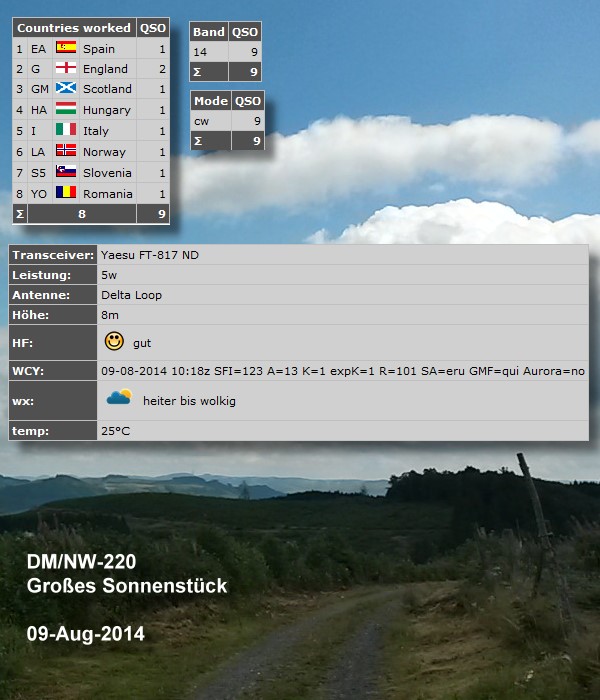Click the England flag icon
The image size is (600, 700).
pos(66,69)
